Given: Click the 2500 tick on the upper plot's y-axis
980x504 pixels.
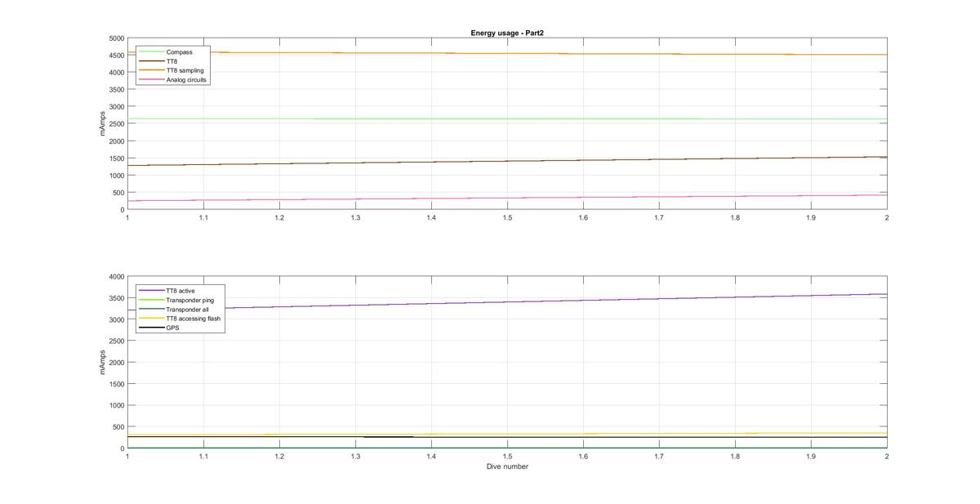Looking at the screenshot, I should (116, 124).
